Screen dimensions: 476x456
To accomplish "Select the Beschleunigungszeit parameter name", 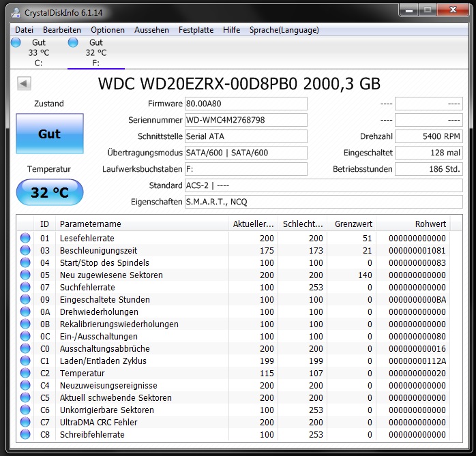I will click(98, 251).
